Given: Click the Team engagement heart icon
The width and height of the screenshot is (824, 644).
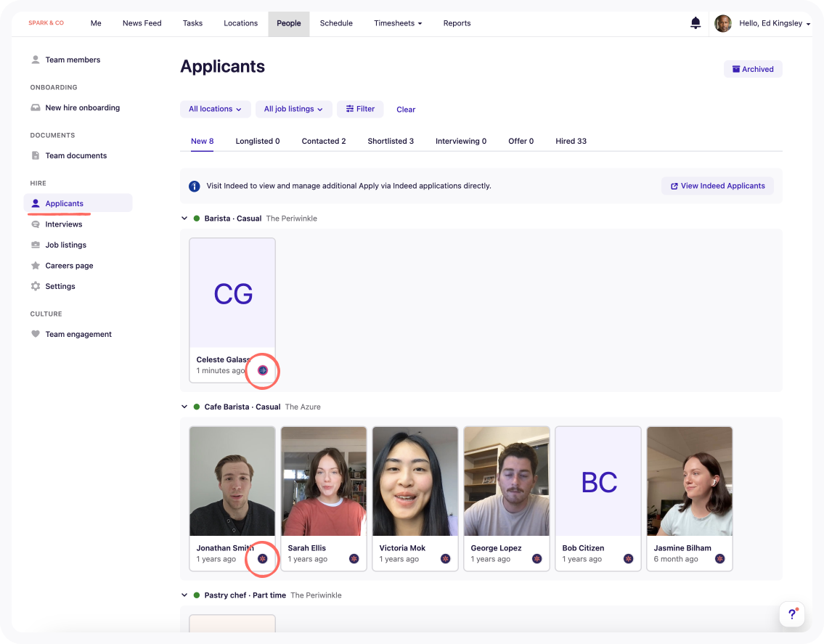Looking at the screenshot, I should [35, 334].
